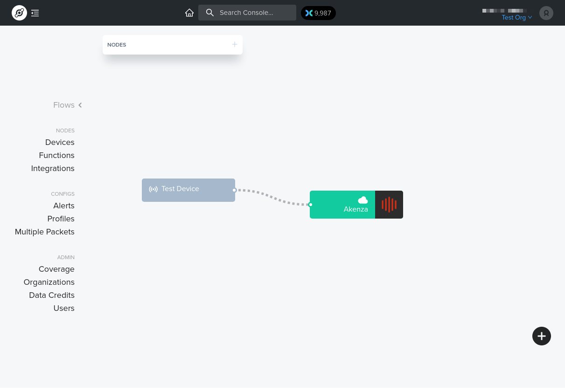Open Multiple Packets settings
This screenshot has height=392, width=565.
click(44, 232)
